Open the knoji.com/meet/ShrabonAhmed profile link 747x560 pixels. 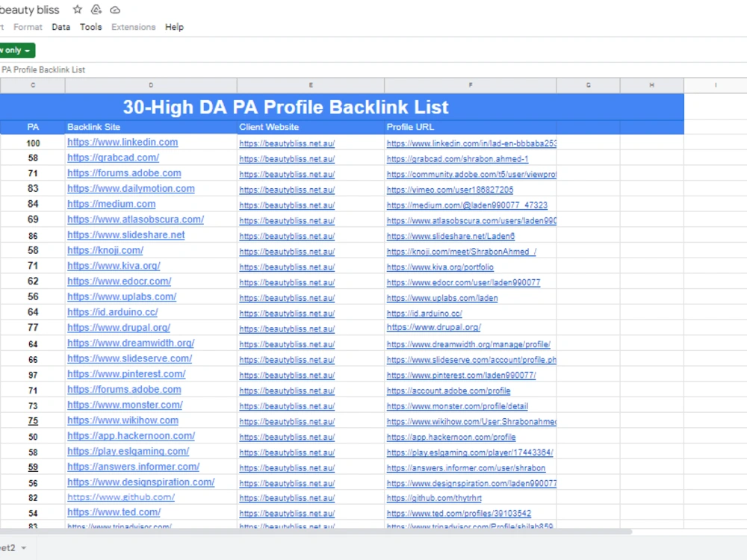pyautogui.click(x=462, y=252)
